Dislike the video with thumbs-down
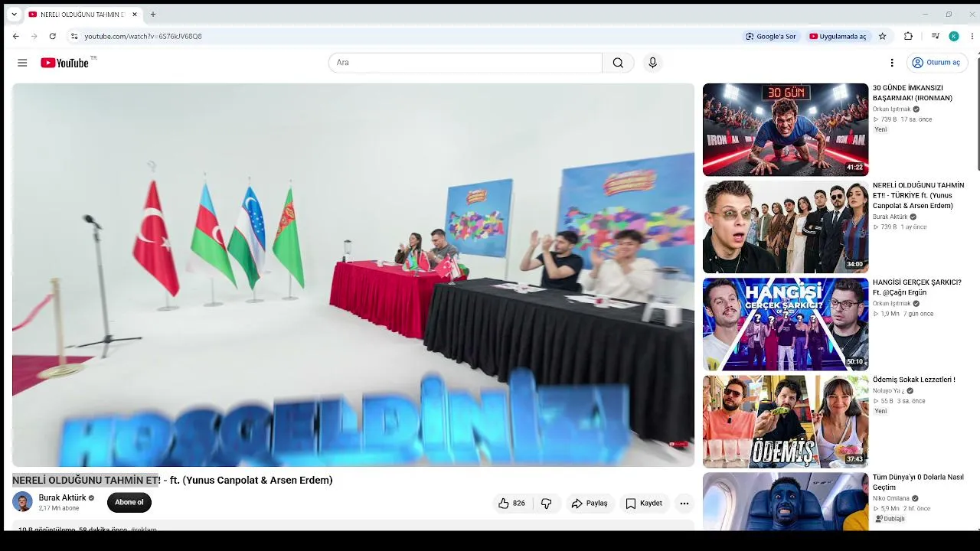 (x=547, y=504)
